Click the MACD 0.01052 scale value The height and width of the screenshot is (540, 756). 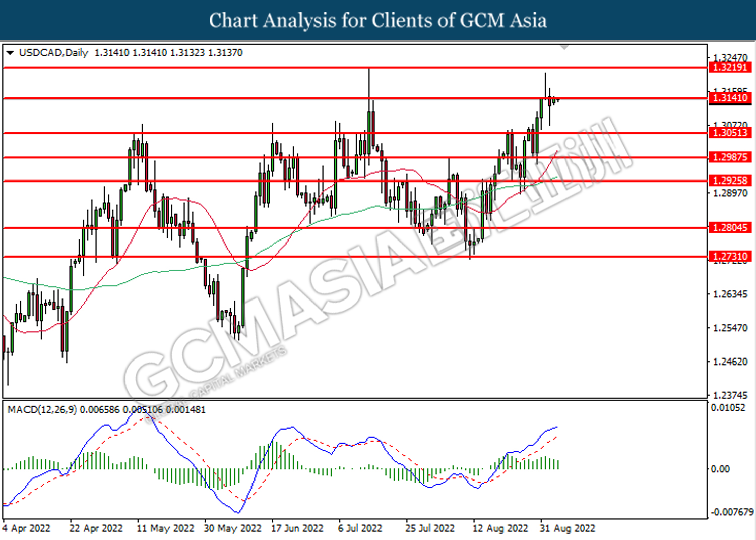click(728, 408)
